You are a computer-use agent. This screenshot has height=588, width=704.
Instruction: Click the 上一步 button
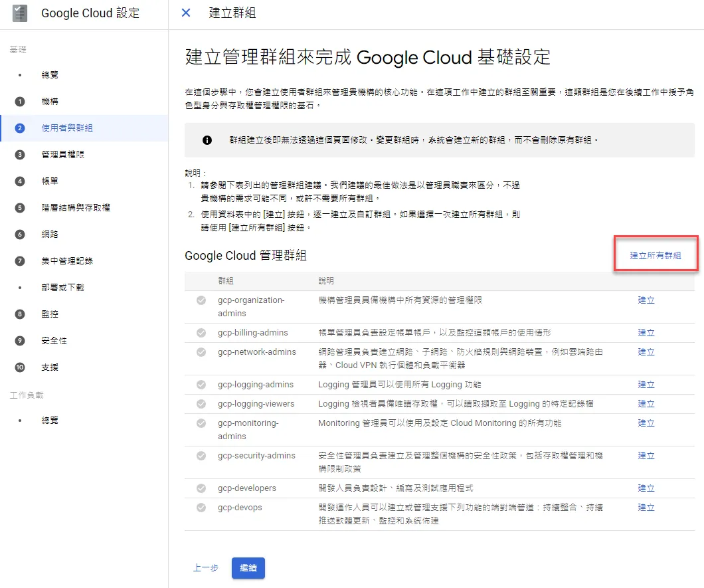tap(206, 568)
